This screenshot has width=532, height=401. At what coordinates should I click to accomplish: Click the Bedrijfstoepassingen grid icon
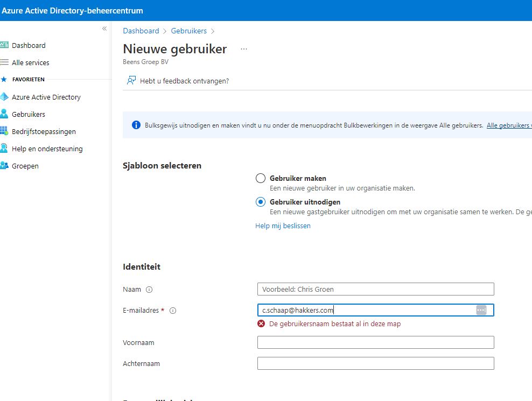click(x=4, y=131)
